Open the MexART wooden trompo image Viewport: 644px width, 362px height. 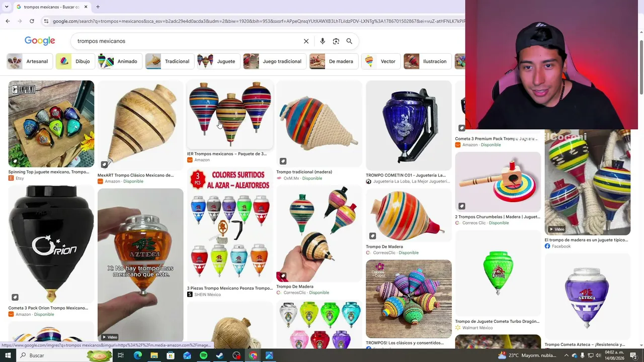click(x=140, y=126)
